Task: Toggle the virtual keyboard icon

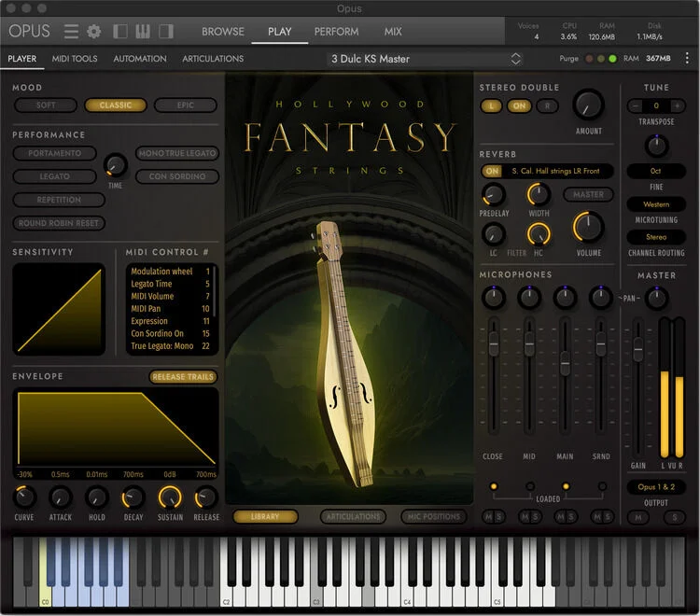Action: (143, 31)
